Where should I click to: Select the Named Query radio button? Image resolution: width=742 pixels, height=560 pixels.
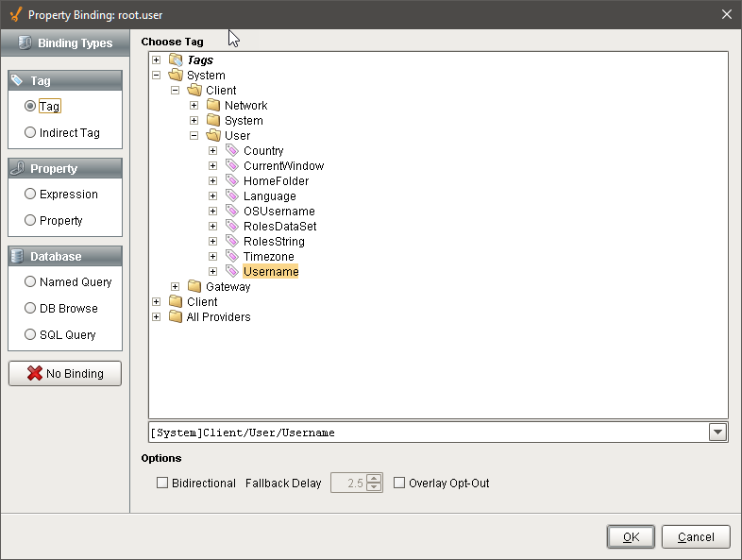pos(30,282)
